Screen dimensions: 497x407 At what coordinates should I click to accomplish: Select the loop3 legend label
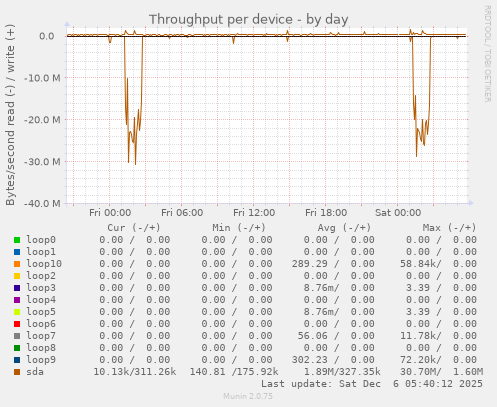pyautogui.click(x=41, y=288)
